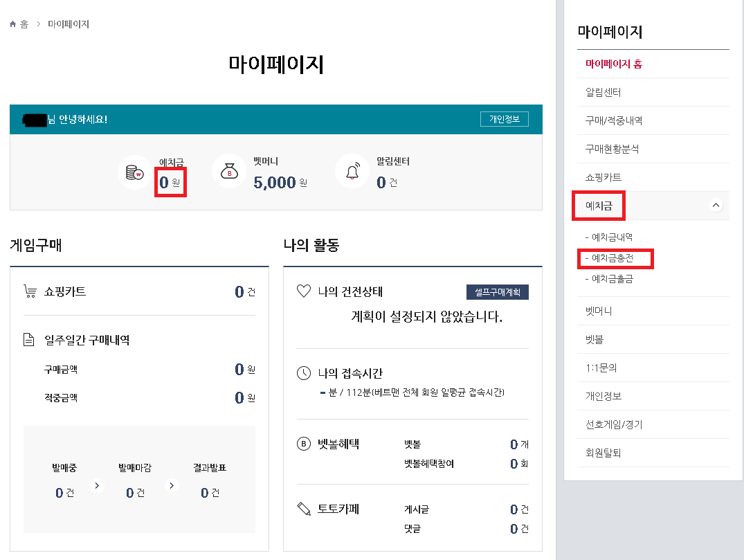The height and width of the screenshot is (560, 744).
Task: Collapse the 예치금 section with its chevron
Action: 716,206
